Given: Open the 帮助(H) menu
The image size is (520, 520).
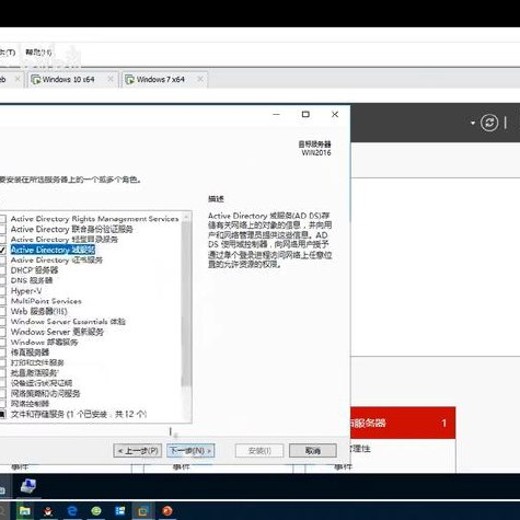Looking at the screenshot, I should click(x=39, y=52).
